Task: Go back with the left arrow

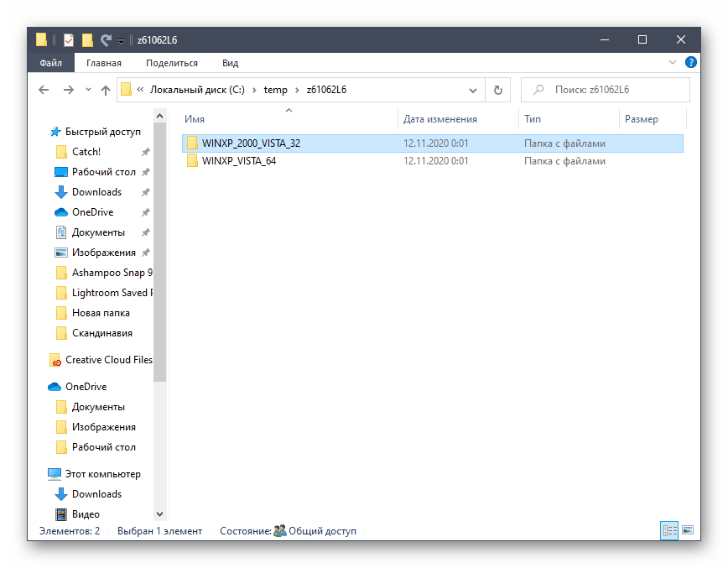Action: pos(44,90)
